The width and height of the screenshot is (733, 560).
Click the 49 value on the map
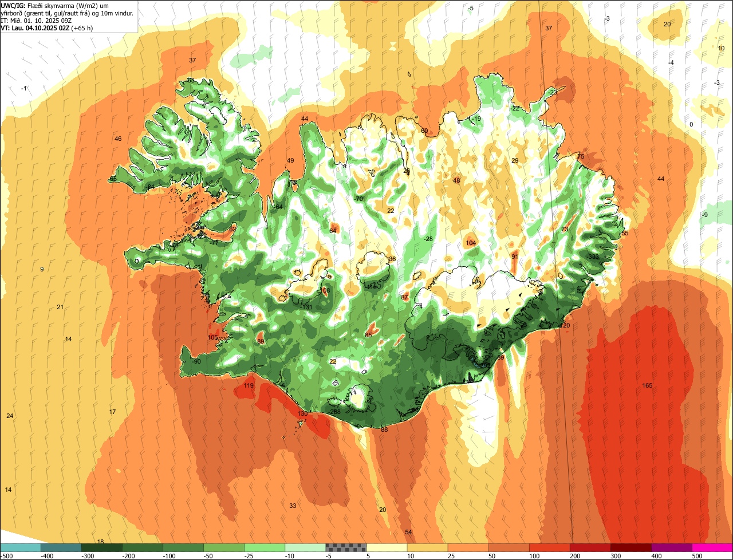click(x=290, y=160)
